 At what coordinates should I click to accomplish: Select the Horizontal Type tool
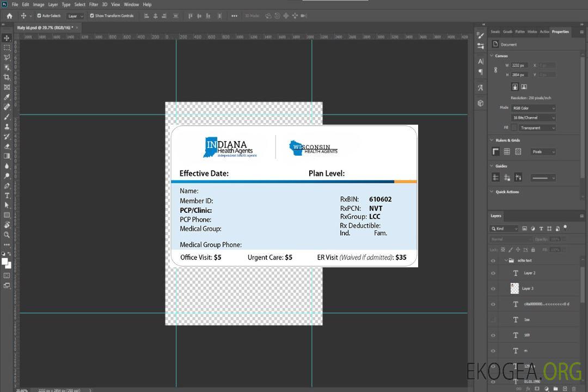pos(7,195)
